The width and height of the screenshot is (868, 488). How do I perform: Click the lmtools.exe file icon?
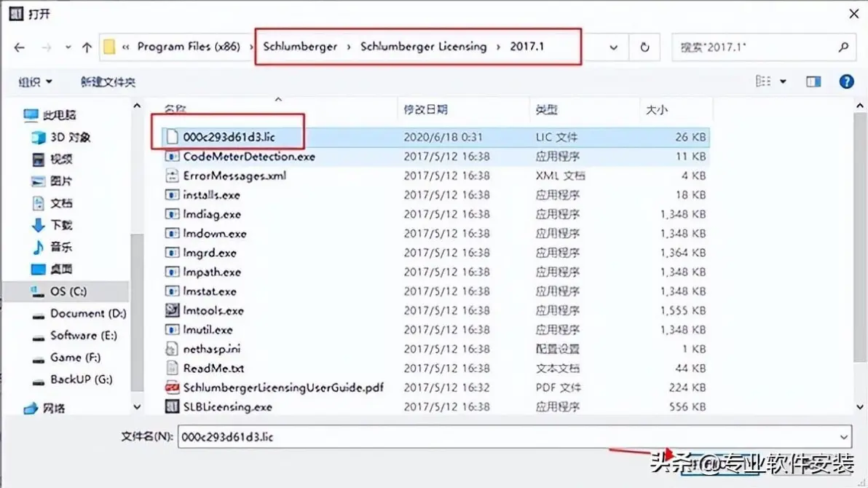tap(172, 310)
